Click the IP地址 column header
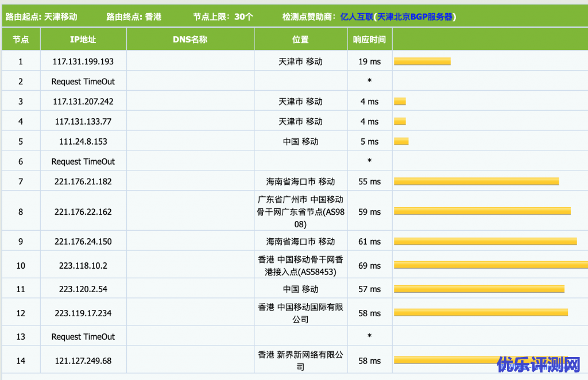The width and height of the screenshot is (588, 380). point(83,40)
